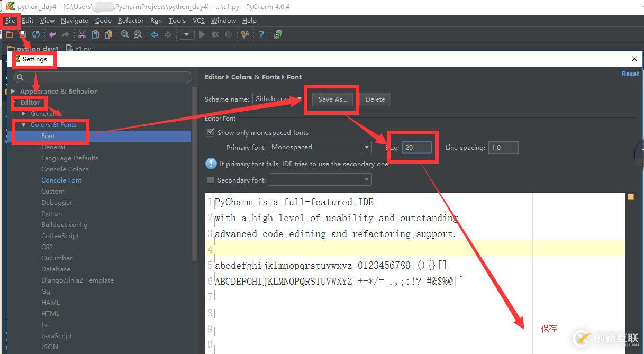Click the PyCharm logo in title bar

pyautogui.click(x=10, y=6)
